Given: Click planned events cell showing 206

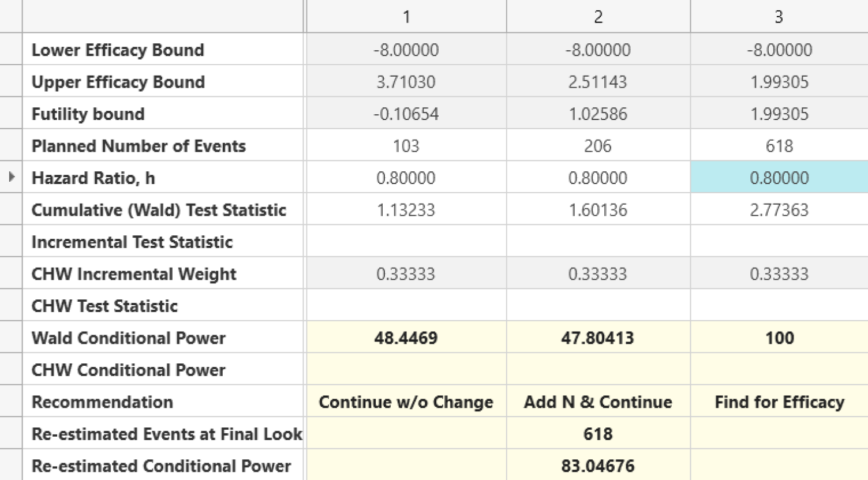Looking at the screenshot, I should coord(598,146).
